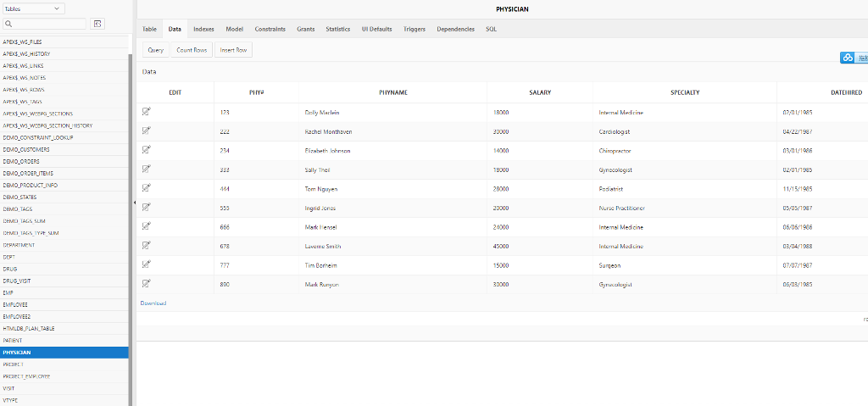Click edit icon for Laverne Smith row
Image resolution: width=868 pixels, height=406 pixels.
[146, 246]
